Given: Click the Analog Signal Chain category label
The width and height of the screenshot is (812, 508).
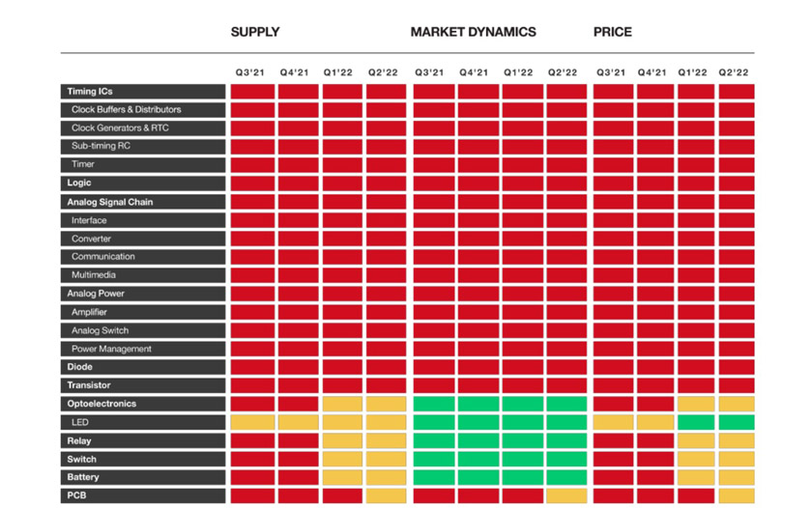Looking at the screenshot, I should [x=109, y=202].
